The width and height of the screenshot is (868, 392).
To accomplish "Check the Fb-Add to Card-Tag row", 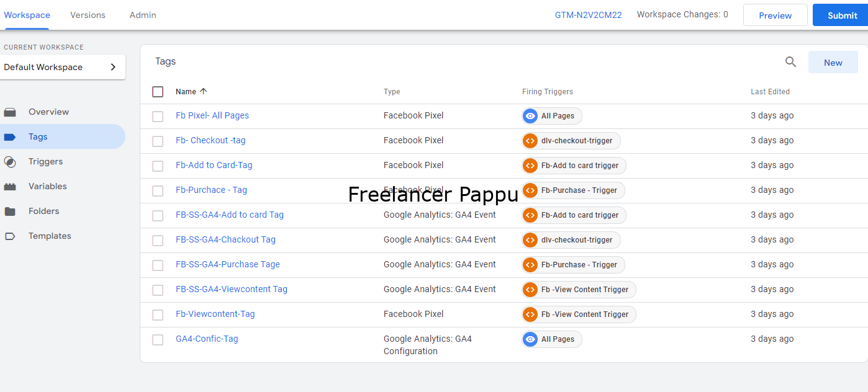I will click(158, 166).
